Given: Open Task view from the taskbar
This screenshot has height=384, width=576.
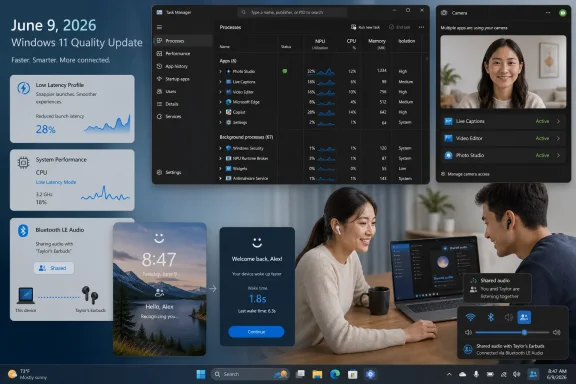Looking at the screenshot, I should [300, 374].
